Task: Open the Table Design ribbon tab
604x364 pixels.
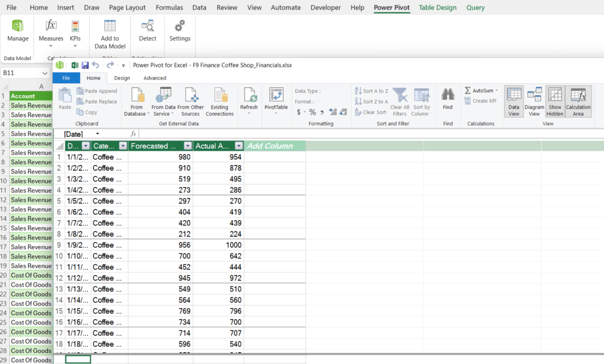Action: click(437, 8)
